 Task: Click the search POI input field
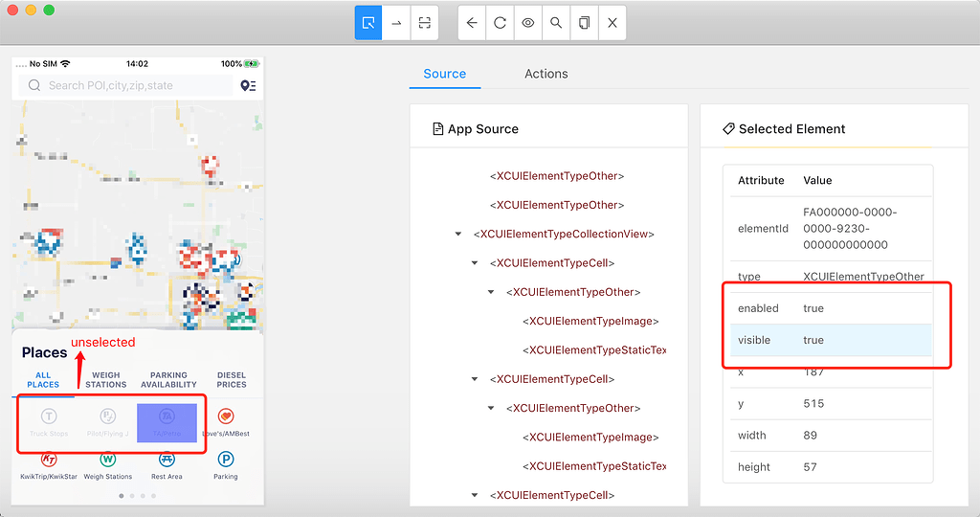(x=125, y=85)
